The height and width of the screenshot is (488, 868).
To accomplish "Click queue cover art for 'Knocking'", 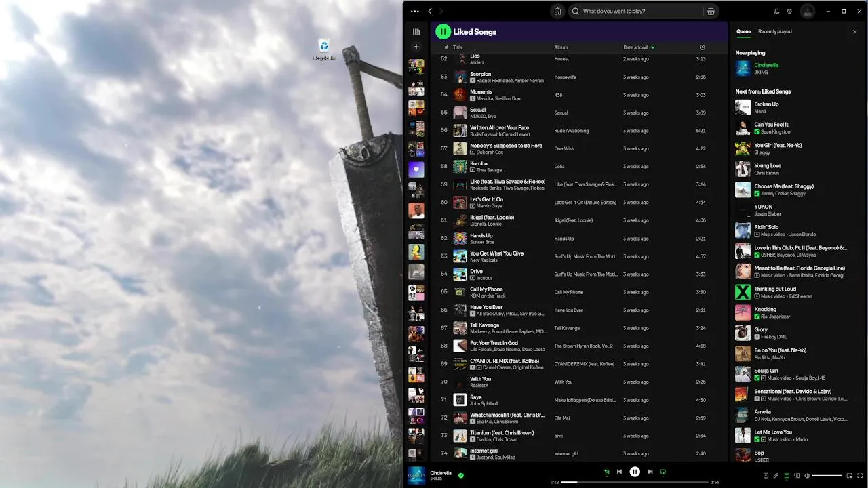I will 743,312.
